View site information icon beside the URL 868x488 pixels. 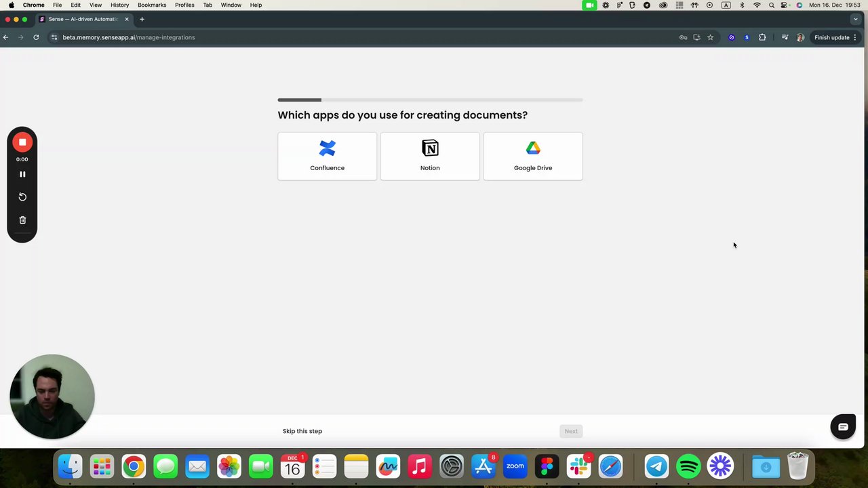(x=54, y=37)
